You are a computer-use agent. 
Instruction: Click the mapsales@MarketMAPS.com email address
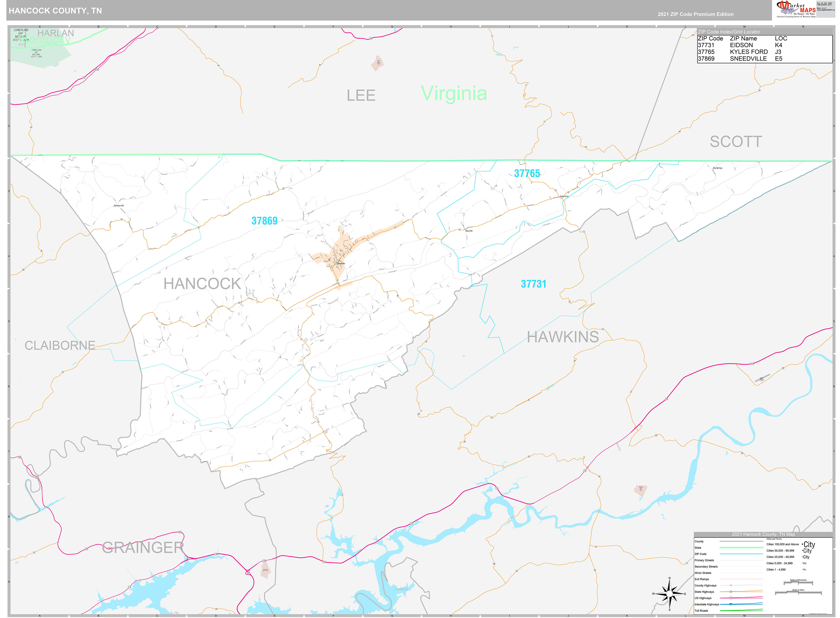pyautogui.click(x=826, y=10)
